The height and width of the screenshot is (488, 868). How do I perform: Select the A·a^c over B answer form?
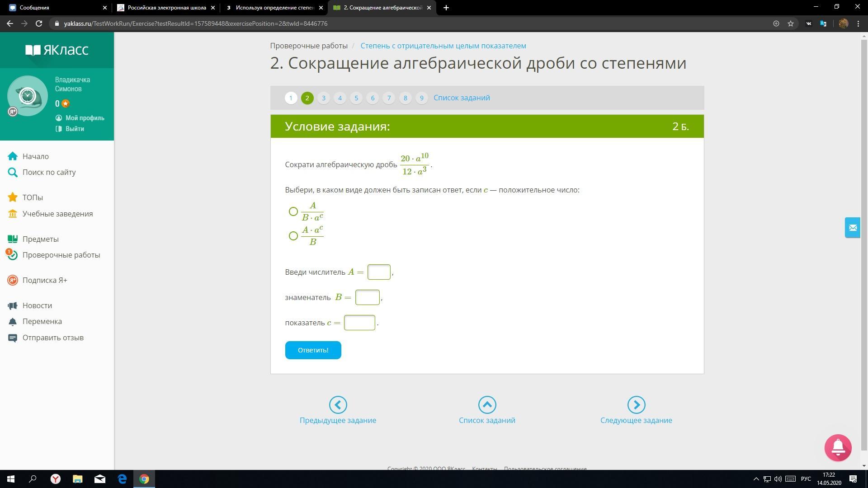click(293, 236)
